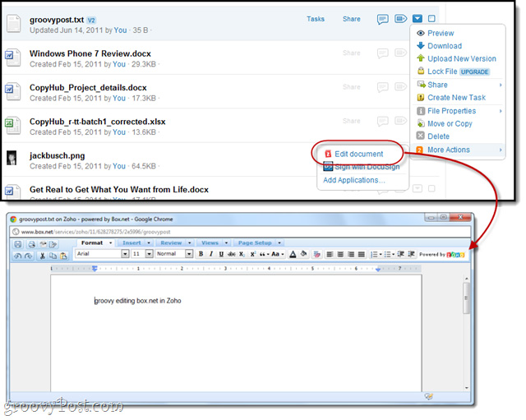The height and width of the screenshot is (420, 526).
Task: Toggle Underline formatting
Action: [221, 254]
